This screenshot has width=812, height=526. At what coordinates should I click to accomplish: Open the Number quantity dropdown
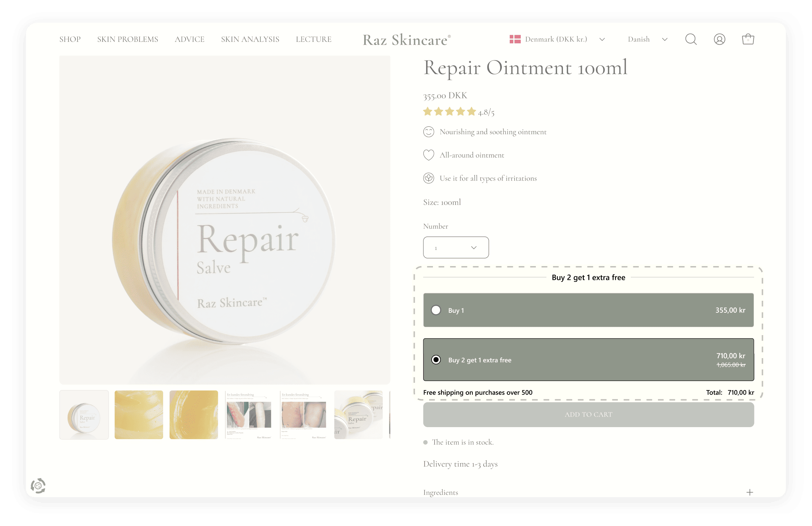pyautogui.click(x=456, y=247)
